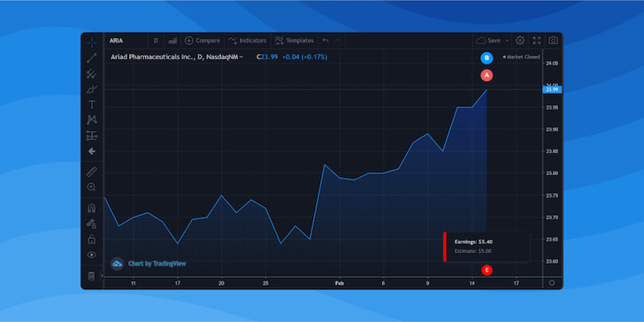Screen dimensions: 644x322
Task: Choose the pitchfork drawing tool
Action: click(x=92, y=73)
